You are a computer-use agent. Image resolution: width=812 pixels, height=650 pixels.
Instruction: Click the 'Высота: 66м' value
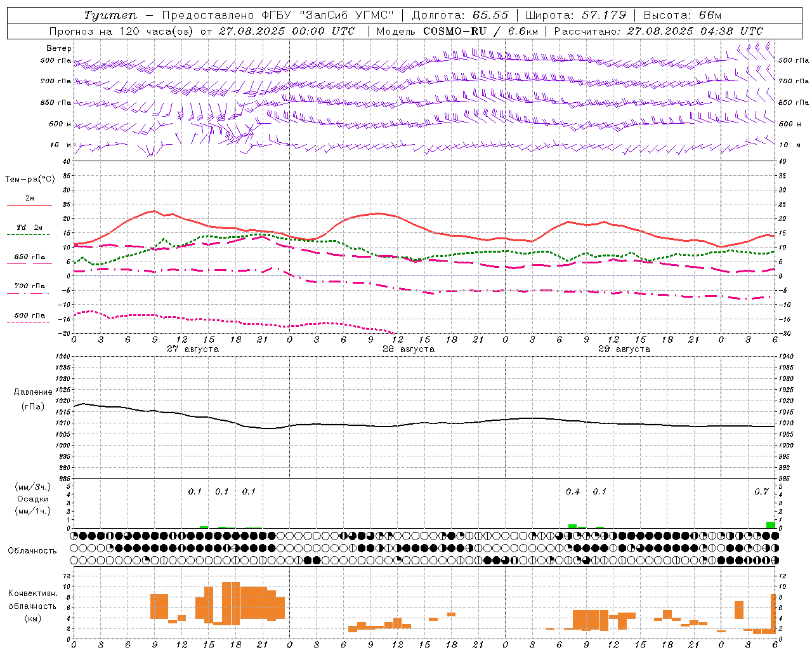click(682, 15)
